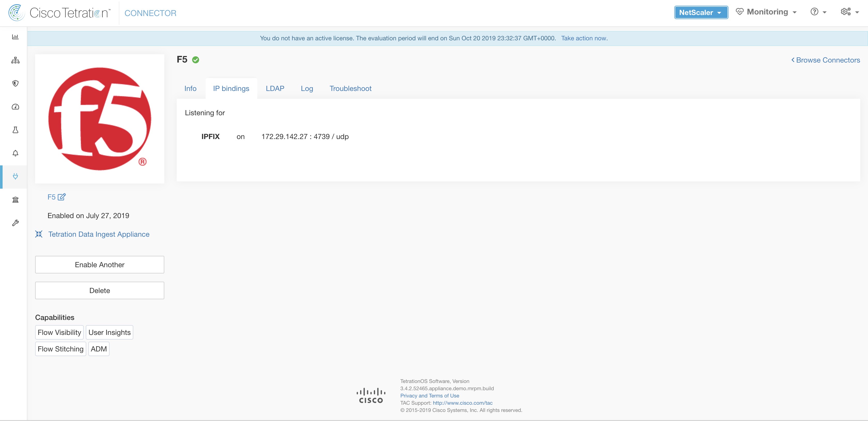The height and width of the screenshot is (422, 868).
Task: Open Privacy and Terms of Use link
Action: coord(430,395)
